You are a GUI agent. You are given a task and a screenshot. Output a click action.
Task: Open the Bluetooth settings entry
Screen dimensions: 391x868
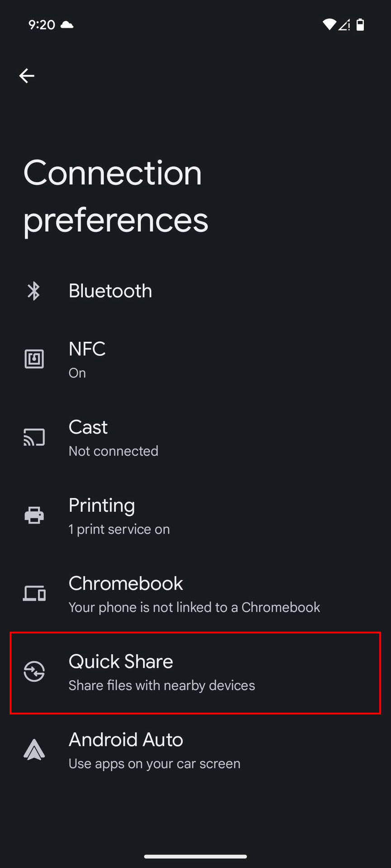coord(110,291)
